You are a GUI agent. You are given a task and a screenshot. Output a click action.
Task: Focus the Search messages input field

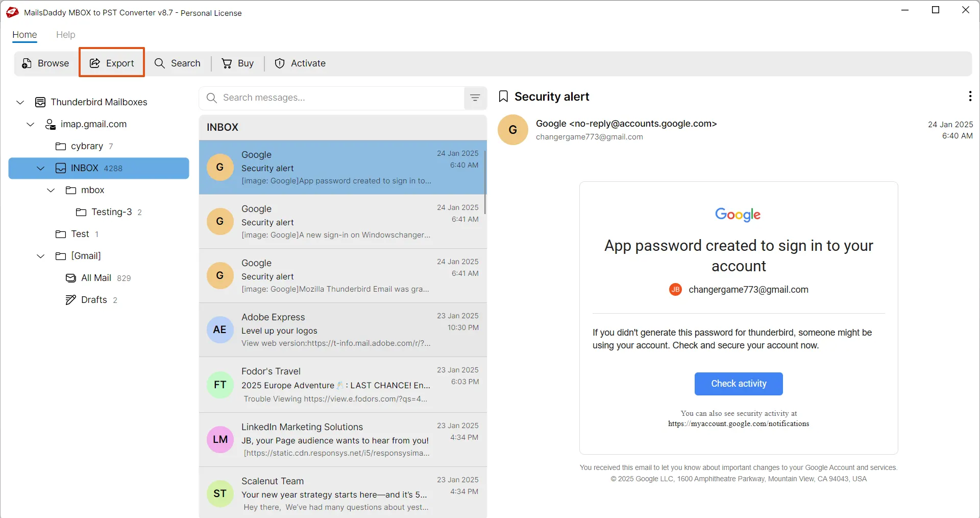(332, 98)
